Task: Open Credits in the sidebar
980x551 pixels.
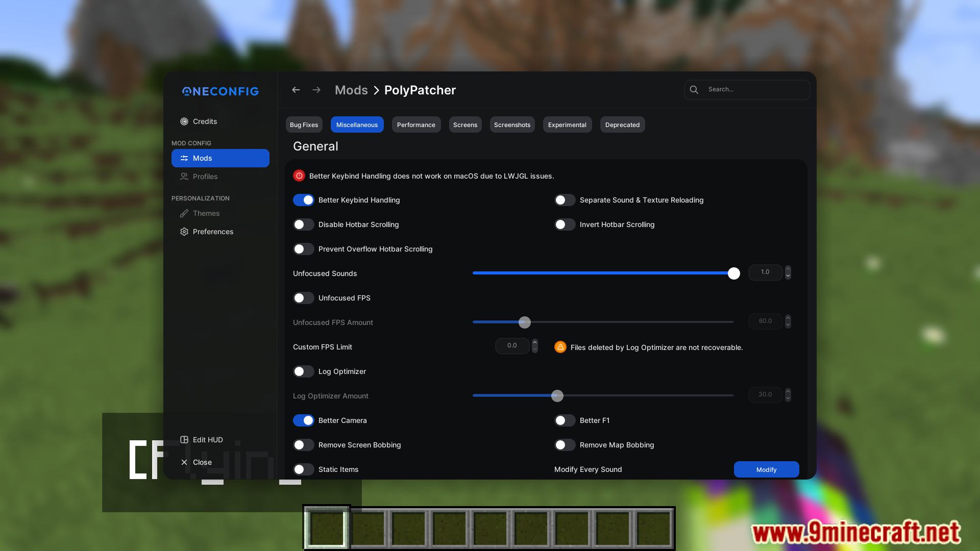Action: point(220,121)
